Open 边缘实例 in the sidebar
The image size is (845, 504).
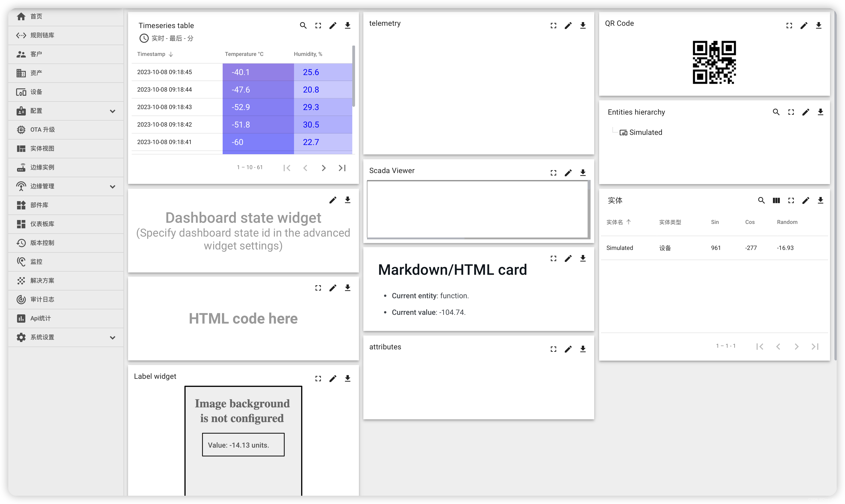[66, 168]
